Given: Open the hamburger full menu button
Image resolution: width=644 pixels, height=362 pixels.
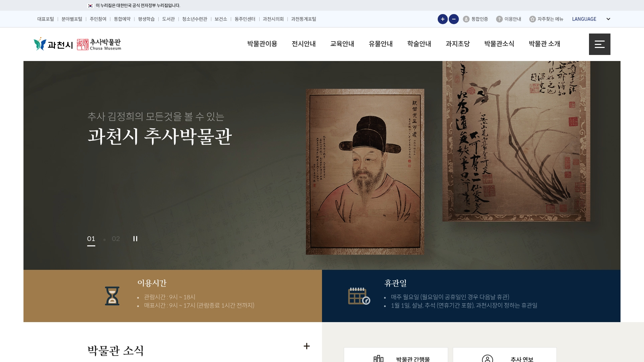Looking at the screenshot, I should tap(599, 44).
